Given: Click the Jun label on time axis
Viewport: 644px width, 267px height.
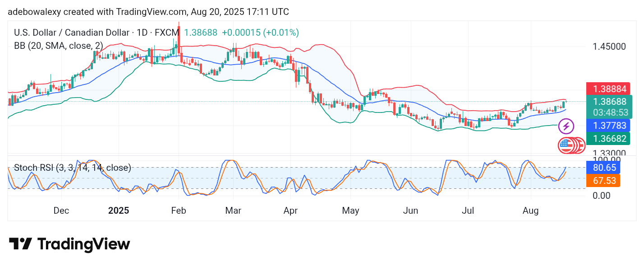Looking at the screenshot, I should click(411, 211).
